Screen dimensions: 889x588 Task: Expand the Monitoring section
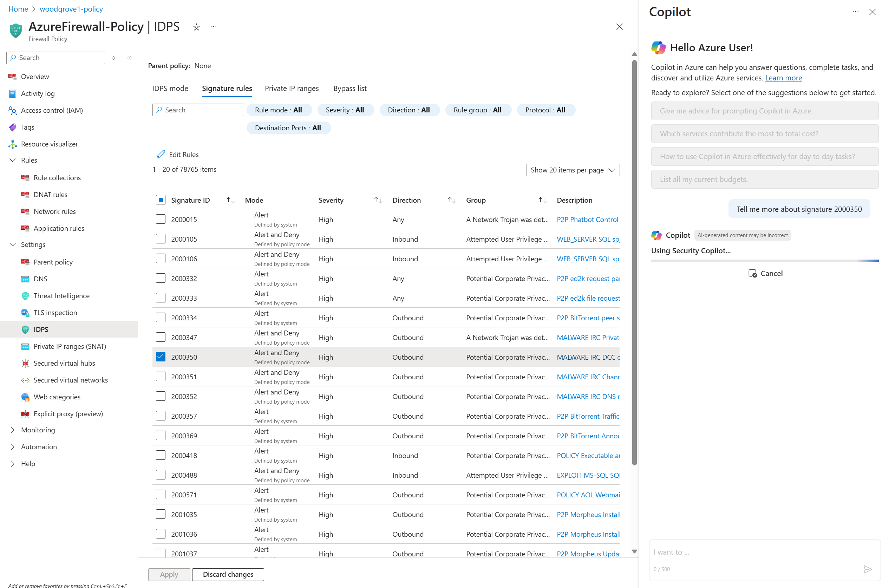coord(13,430)
